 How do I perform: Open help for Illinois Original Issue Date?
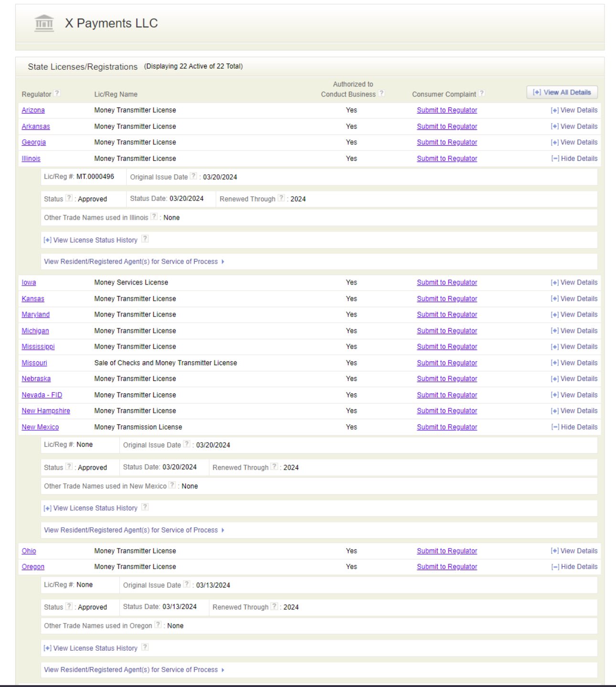click(193, 176)
